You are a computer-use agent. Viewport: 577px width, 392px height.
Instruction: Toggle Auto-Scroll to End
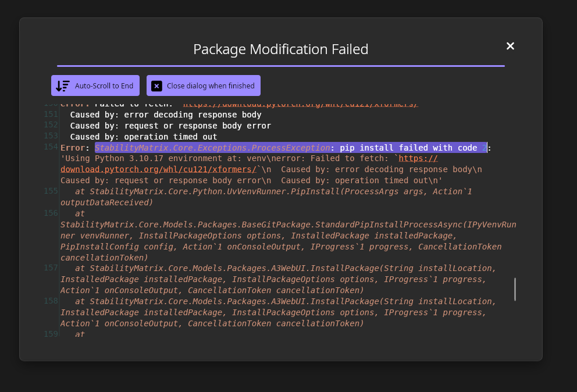(x=95, y=85)
